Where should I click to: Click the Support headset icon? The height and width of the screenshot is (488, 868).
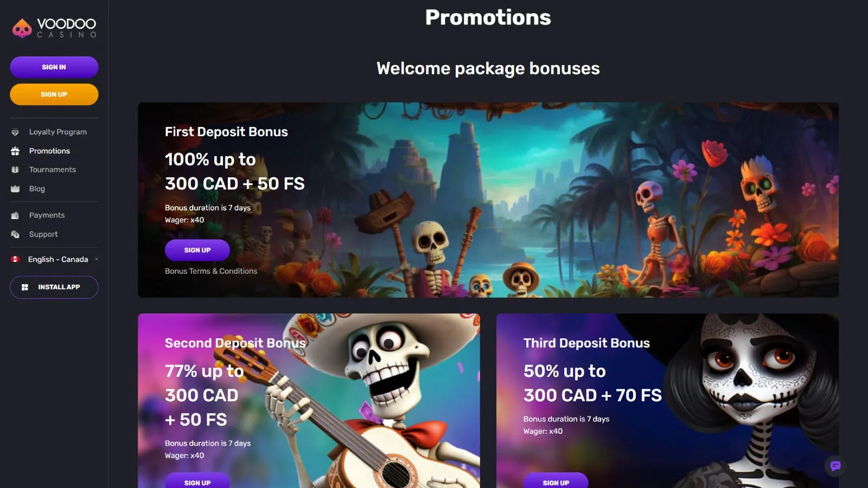15,234
